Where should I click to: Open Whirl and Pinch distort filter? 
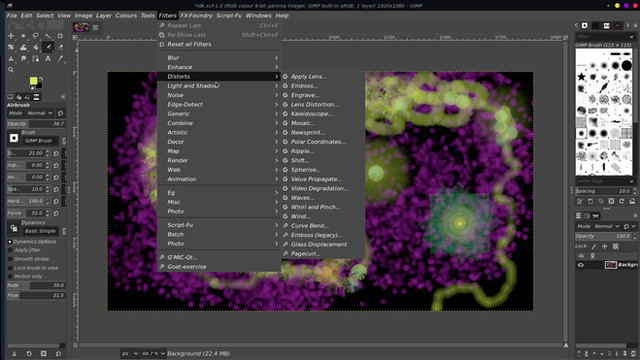[x=315, y=207]
